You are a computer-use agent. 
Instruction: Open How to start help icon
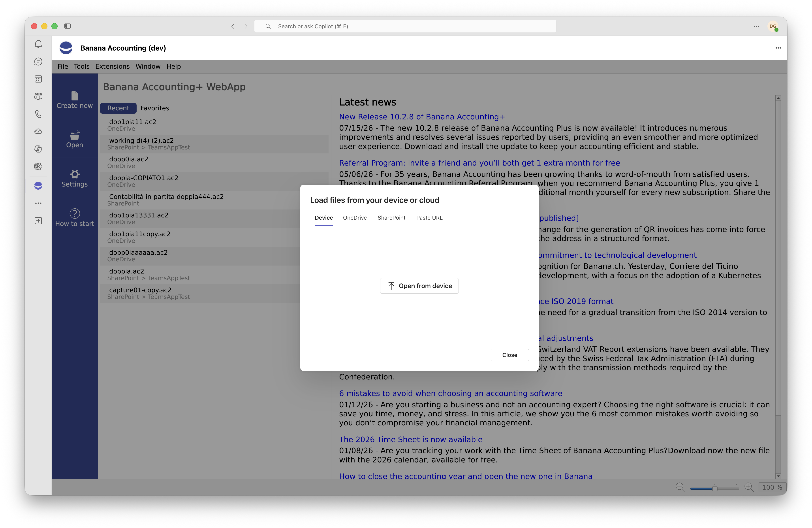74,218
